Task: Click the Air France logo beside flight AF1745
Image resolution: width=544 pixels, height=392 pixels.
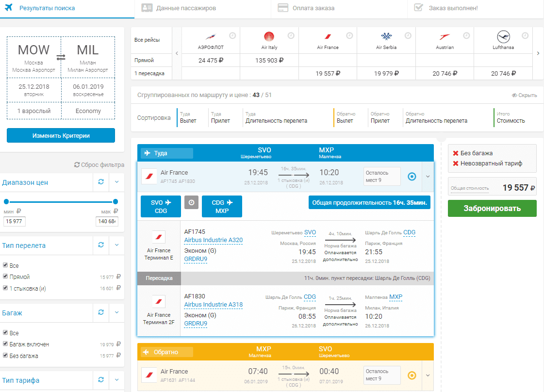Action: (159, 237)
